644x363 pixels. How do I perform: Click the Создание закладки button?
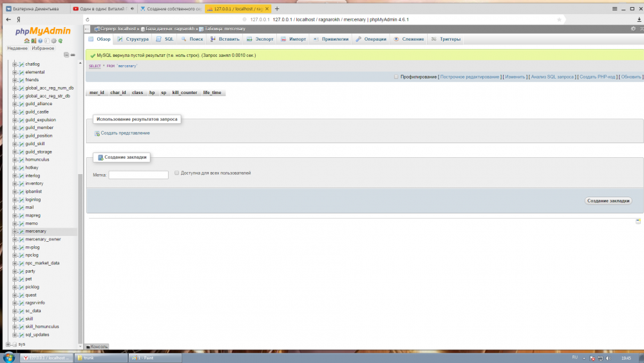[608, 201]
